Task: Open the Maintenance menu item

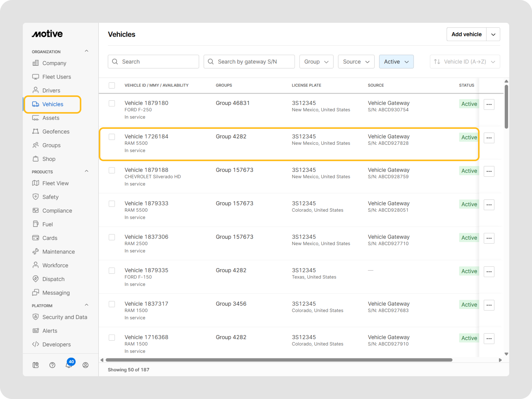Action: click(59, 252)
